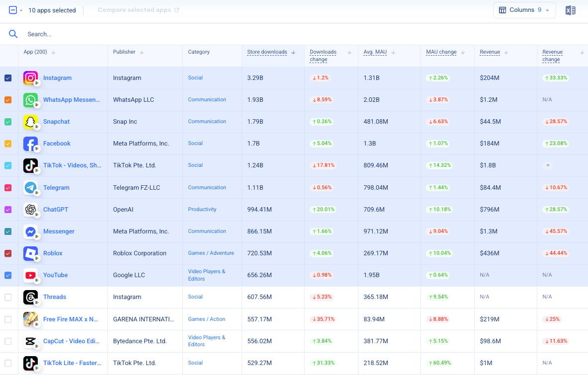Click the CapCut app icon

30,341
